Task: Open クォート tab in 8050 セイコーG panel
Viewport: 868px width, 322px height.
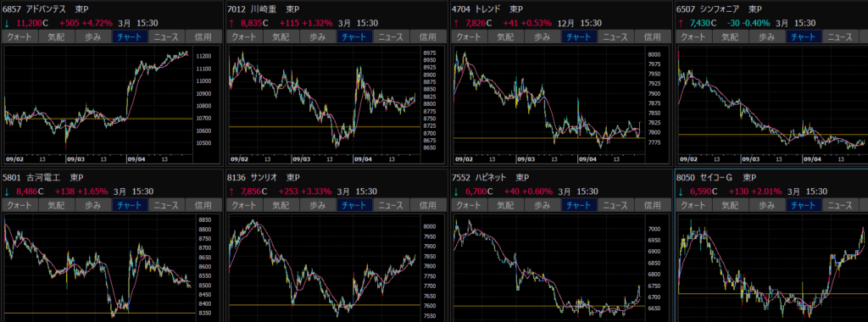Action: pyautogui.click(x=694, y=205)
